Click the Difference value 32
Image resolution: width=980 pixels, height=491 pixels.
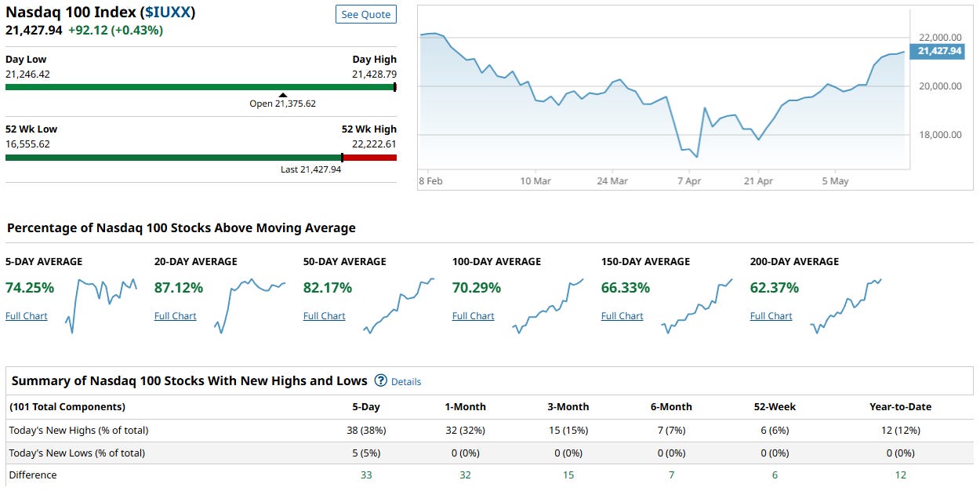[x=465, y=475]
